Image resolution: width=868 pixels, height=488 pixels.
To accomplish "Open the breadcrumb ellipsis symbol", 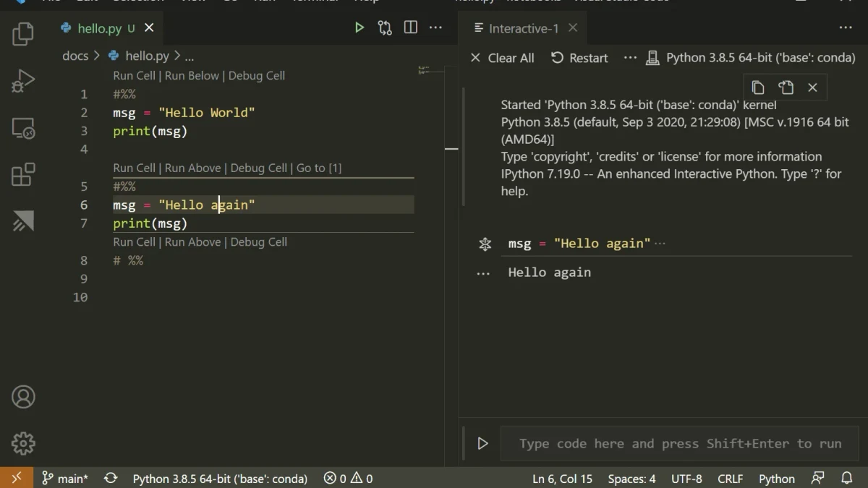I will click(189, 56).
